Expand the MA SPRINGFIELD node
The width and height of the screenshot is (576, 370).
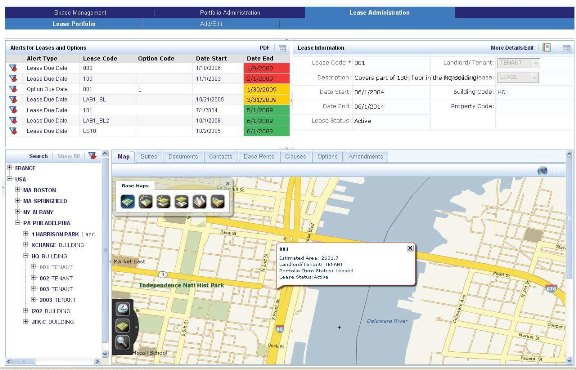(x=17, y=201)
